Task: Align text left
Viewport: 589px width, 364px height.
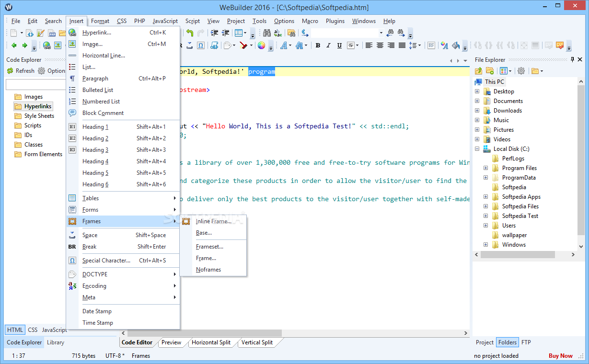Action: (369, 45)
